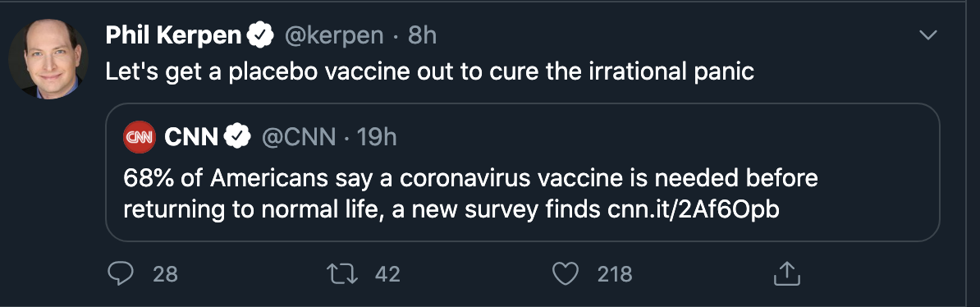
Task: Click the red CNN logo avatar
Action: coord(140,137)
